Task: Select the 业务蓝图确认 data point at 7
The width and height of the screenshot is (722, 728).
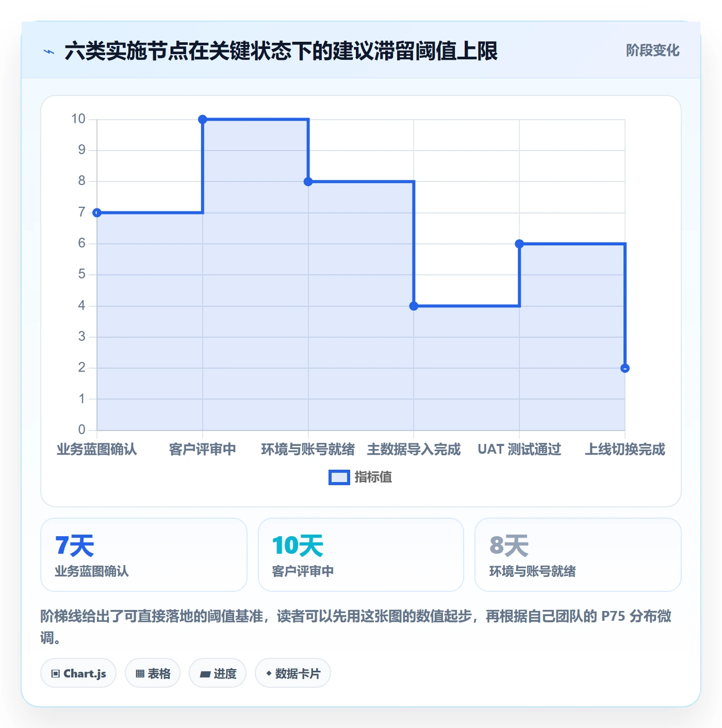Action: pos(97,212)
